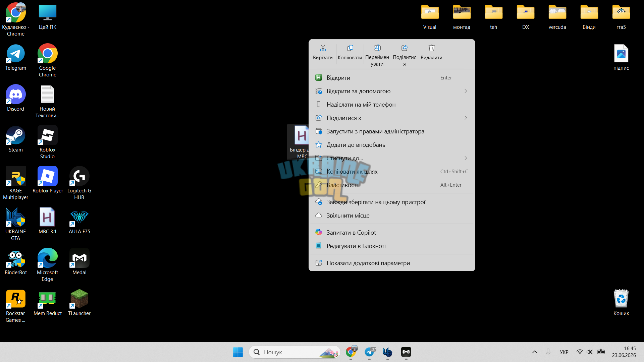644x362 pixels.
Task: Select the RAGE Multiplayer desktop shortcut
Action: tap(15, 184)
